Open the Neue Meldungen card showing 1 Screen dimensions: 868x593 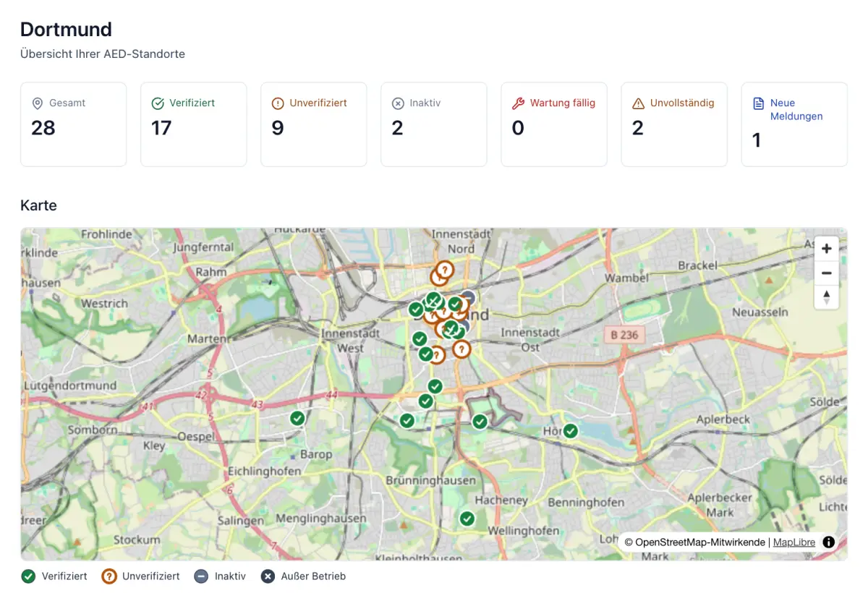[793, 124]
